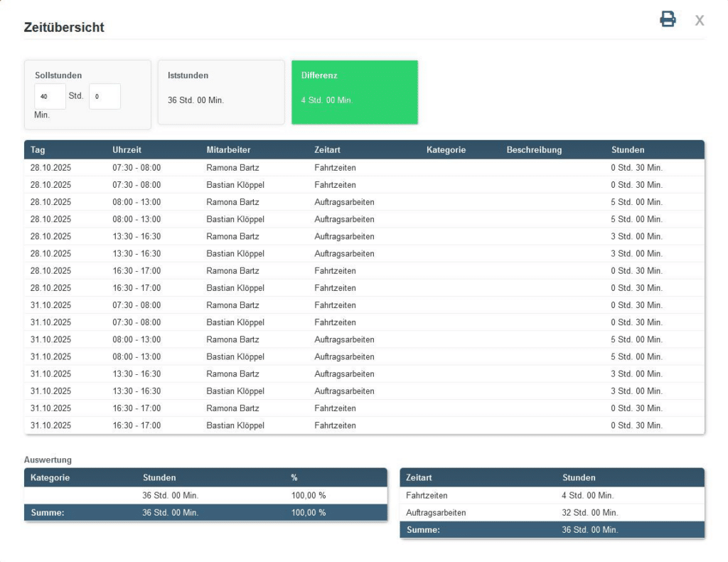Click the % column header in Auswertung
The width and height of the screenshot is (728, 562).
pos(294,477)
